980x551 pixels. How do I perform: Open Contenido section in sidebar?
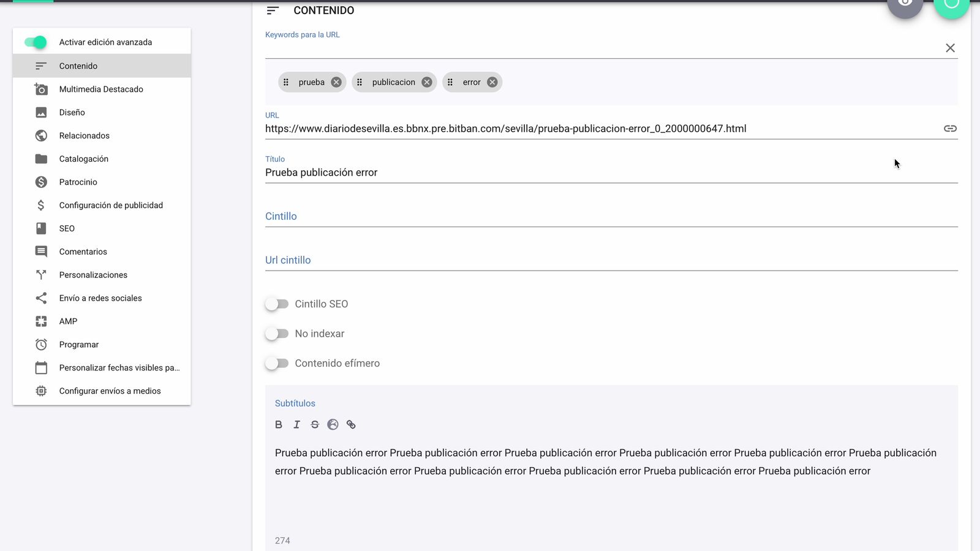click(102, 66)
